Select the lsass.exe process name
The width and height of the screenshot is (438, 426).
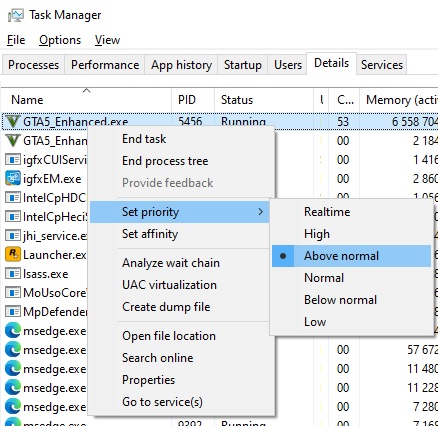pos(46,274)
